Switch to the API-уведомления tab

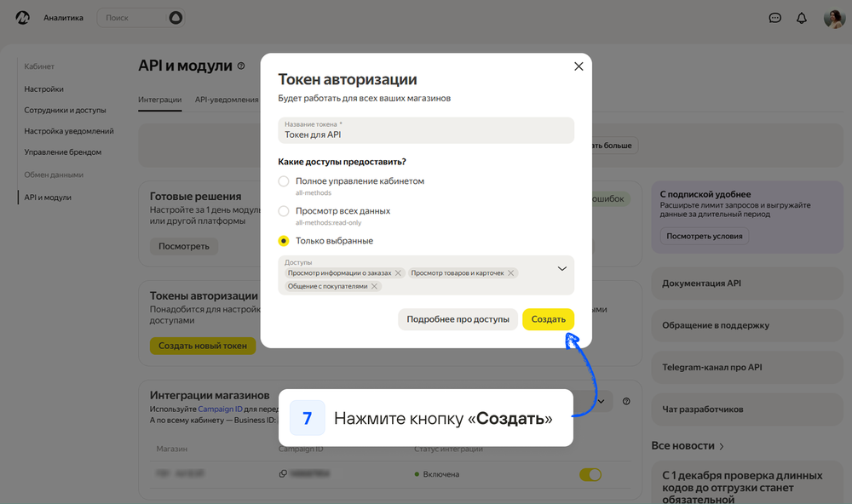click(227, 100)
